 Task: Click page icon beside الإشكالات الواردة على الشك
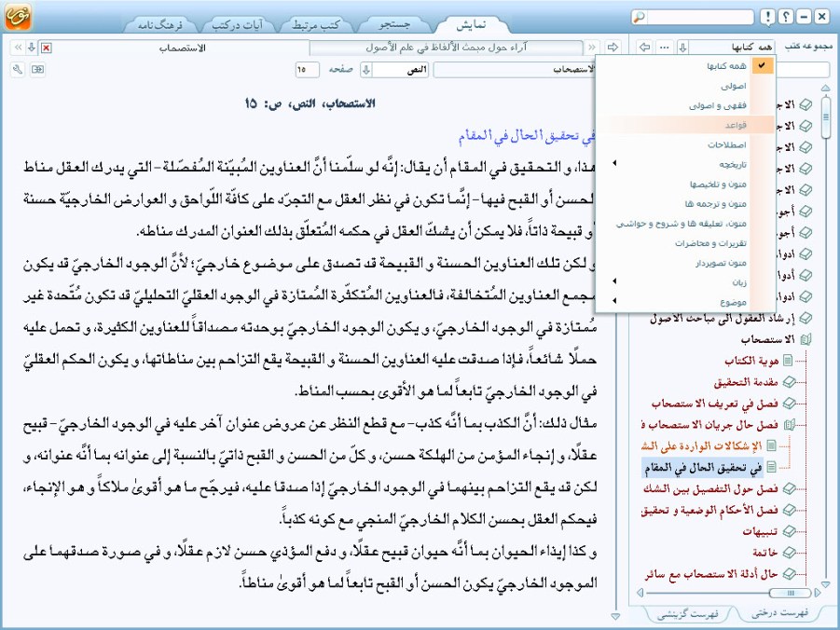pyautogui.click(x=771, y=445)
